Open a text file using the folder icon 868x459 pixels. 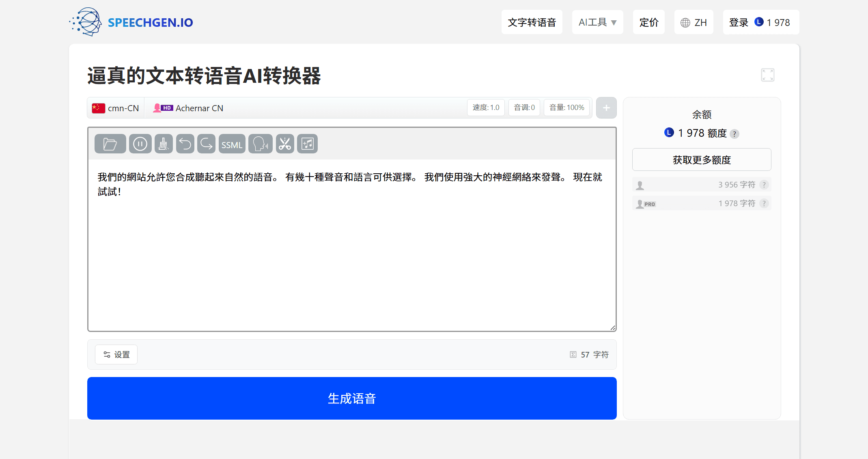point(110,143)
